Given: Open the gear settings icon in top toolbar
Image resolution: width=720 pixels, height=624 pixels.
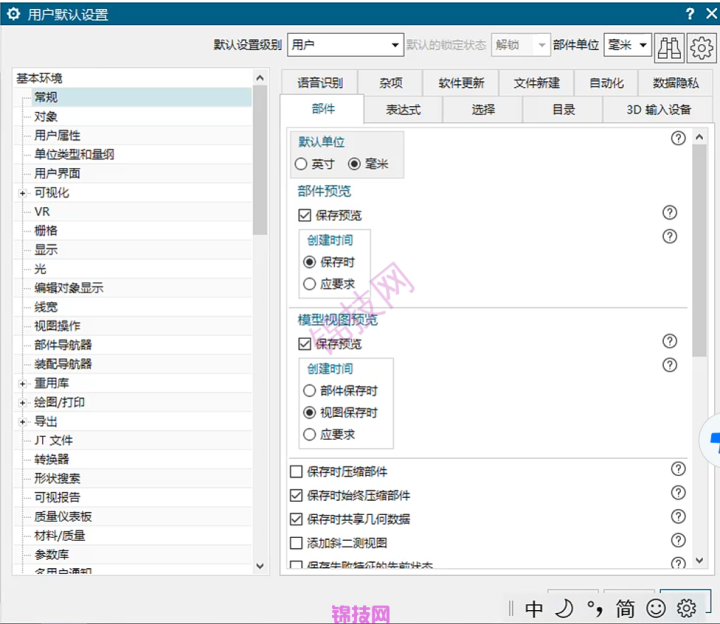Looking at the screenshot, I should point(700,46).
